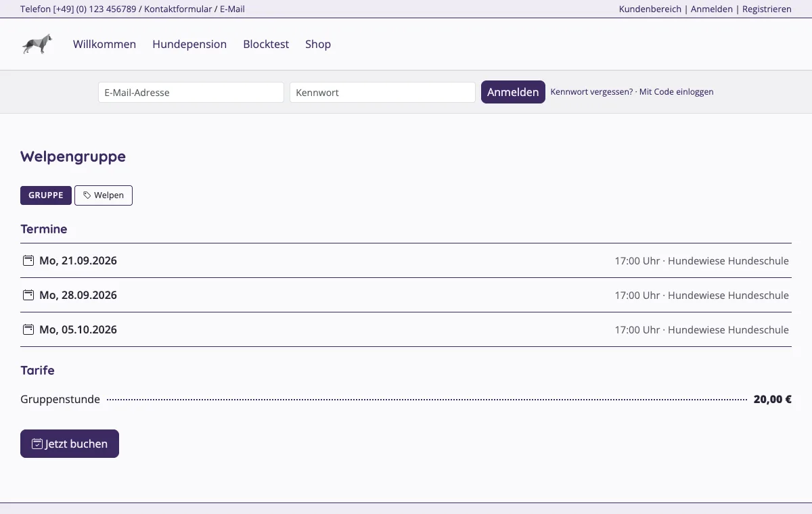Go to the Hundepension page
The width and height of the screenshot is (812, 514).
(x=189, y=44)
